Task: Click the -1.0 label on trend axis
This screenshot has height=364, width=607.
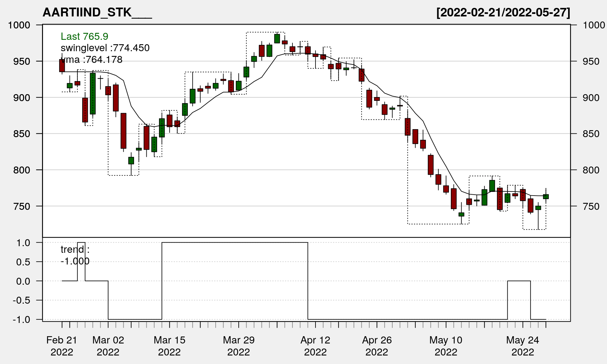Action: point(21,320)
